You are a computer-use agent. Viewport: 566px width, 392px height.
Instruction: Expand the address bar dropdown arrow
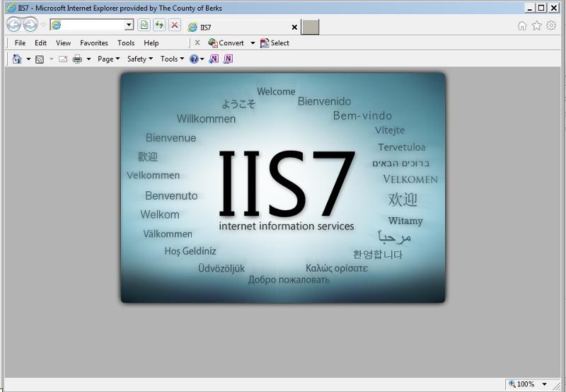129,25
